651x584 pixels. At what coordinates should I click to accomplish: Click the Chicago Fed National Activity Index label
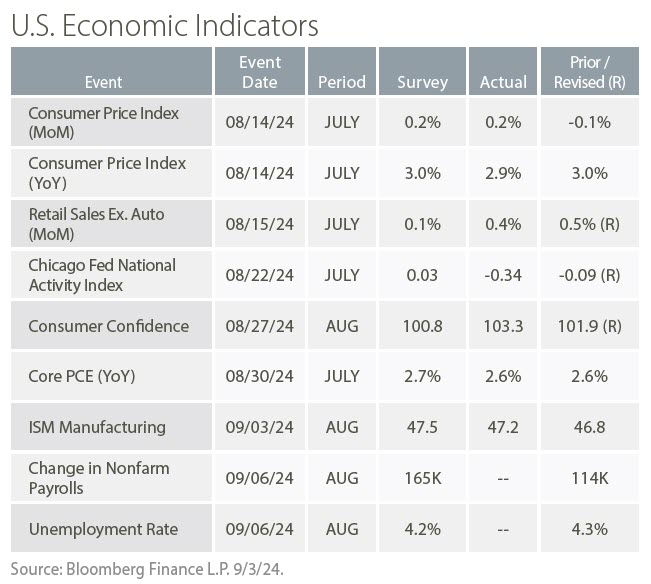pos(101,275)
